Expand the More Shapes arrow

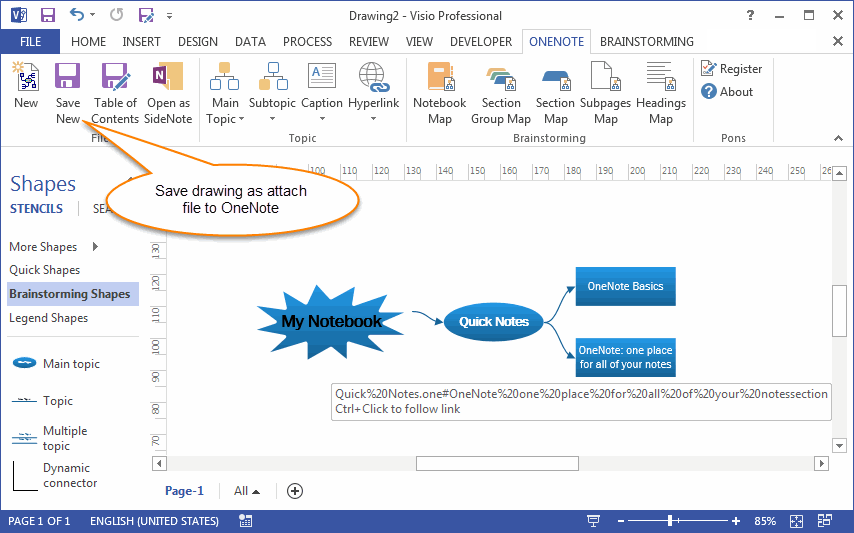point(95,247)
